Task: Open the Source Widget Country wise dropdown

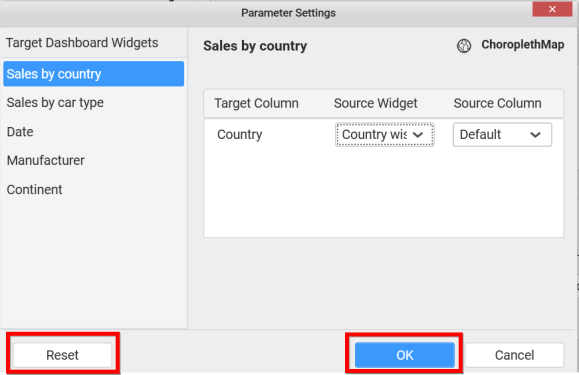Action: coord(384,135)
